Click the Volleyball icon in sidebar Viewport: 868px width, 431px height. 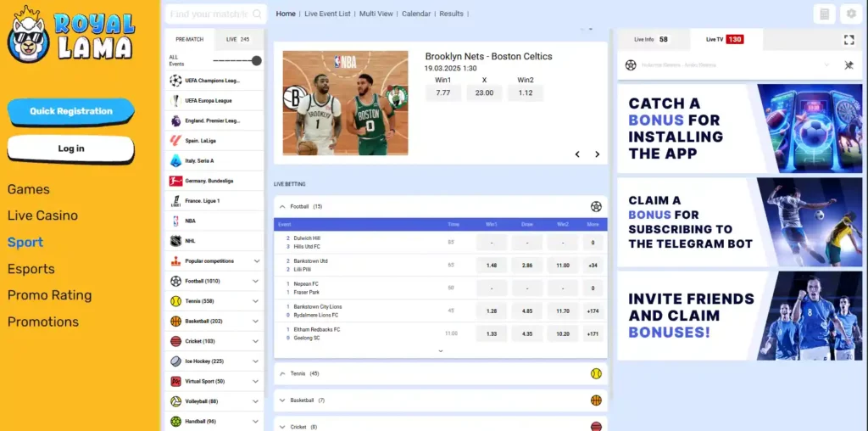click(x=175, y=401)
